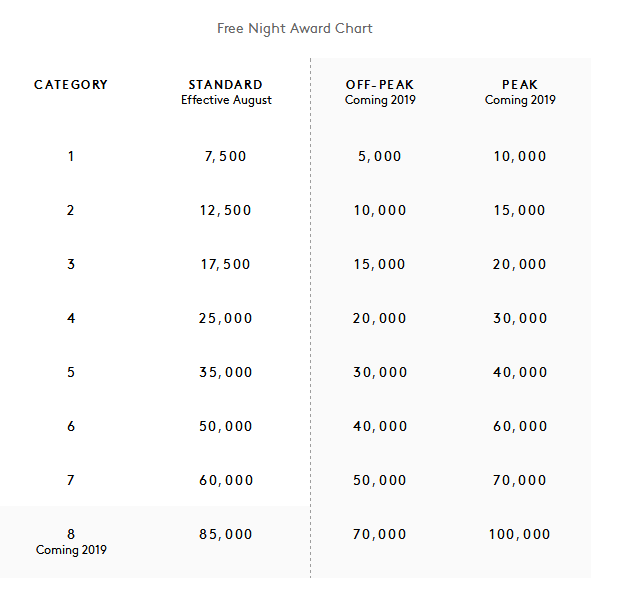Viewport: 617px width, 599px height.
Task: Click category 4 standard value 25,000
Action: coord(225,318)
